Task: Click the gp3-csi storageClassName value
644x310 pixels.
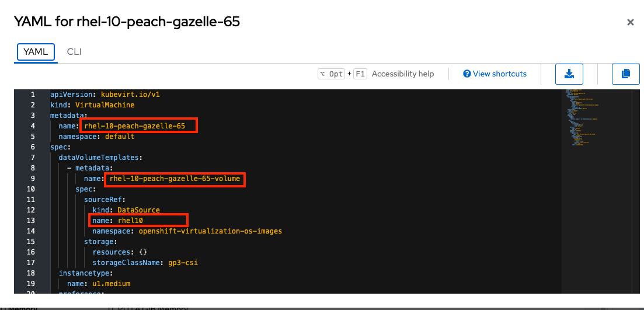Action: pos(183,262)
